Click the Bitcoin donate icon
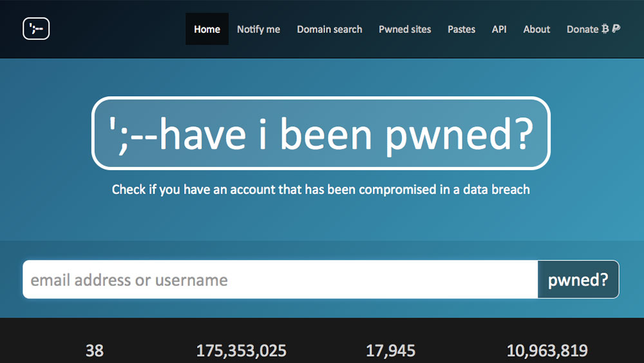 (x=605, y=29)
